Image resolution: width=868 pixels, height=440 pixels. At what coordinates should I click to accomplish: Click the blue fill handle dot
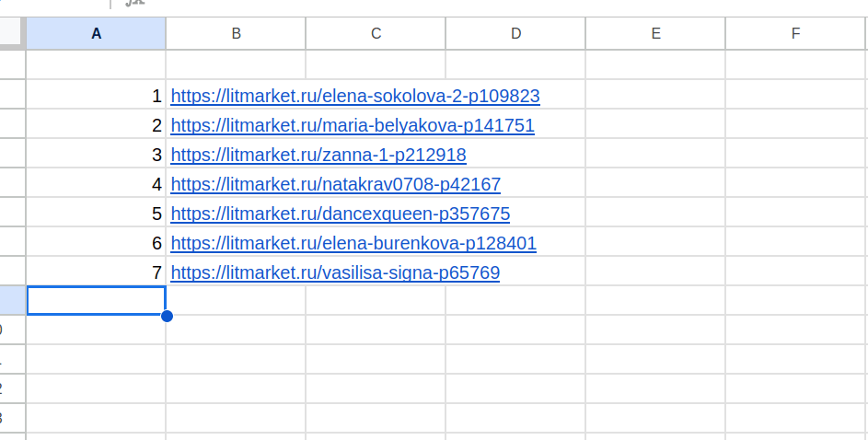[x=167, y=316]
